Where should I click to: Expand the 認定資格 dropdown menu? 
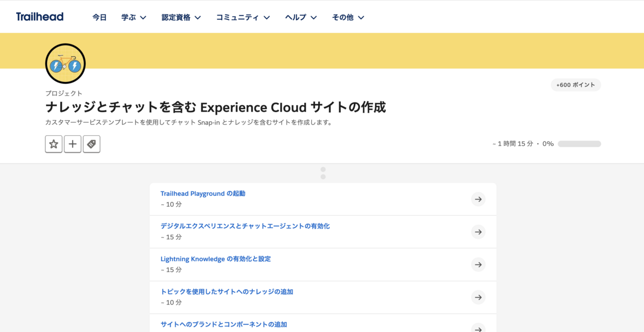(181, 17)
